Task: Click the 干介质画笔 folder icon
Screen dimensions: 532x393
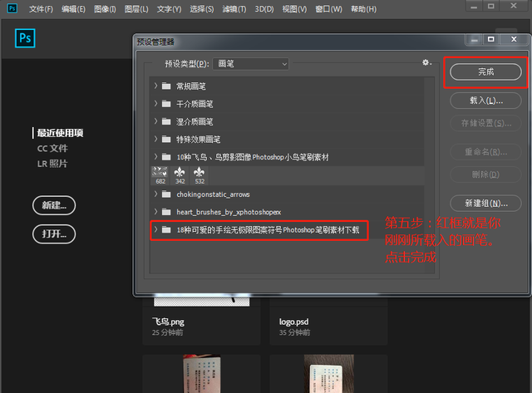Action: coord(166,103)
